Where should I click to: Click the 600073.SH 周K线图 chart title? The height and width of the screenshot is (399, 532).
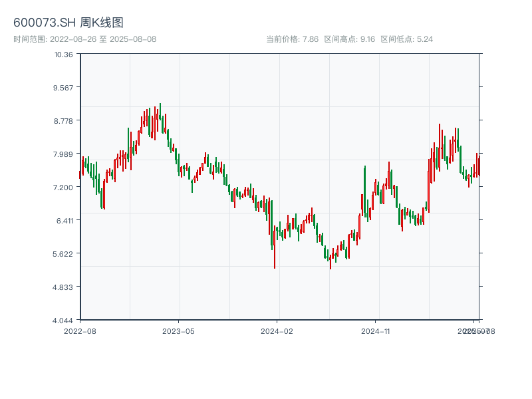[x=68, y=23]
